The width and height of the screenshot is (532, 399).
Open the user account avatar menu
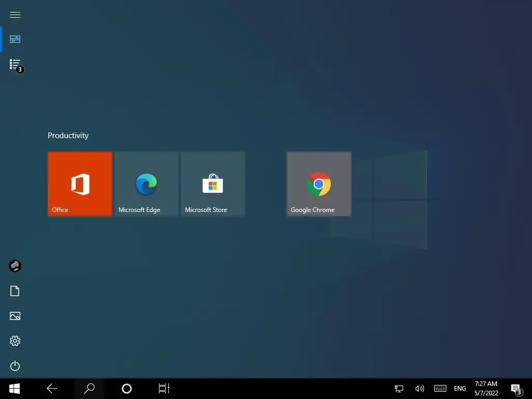[x=15, y=266]
